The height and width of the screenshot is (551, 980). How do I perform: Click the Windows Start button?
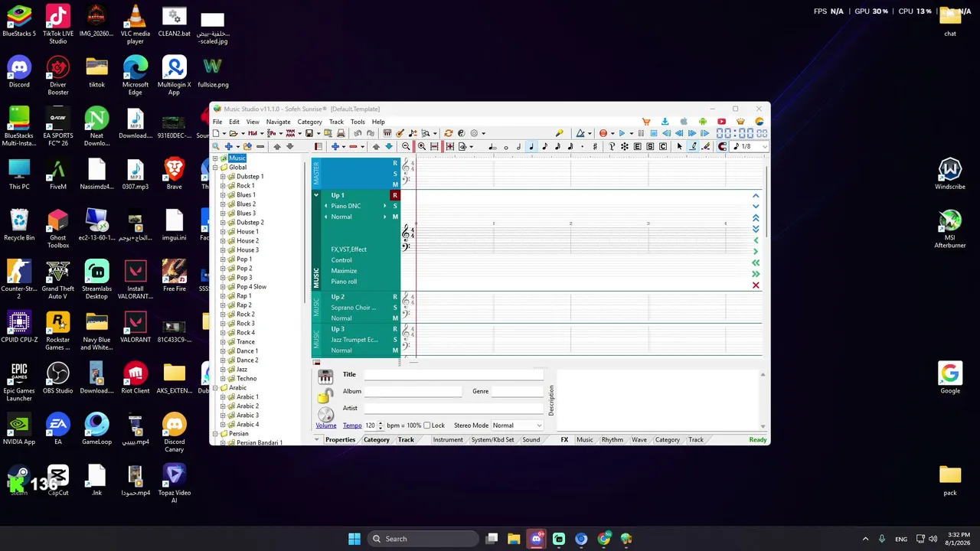point(354,539)
